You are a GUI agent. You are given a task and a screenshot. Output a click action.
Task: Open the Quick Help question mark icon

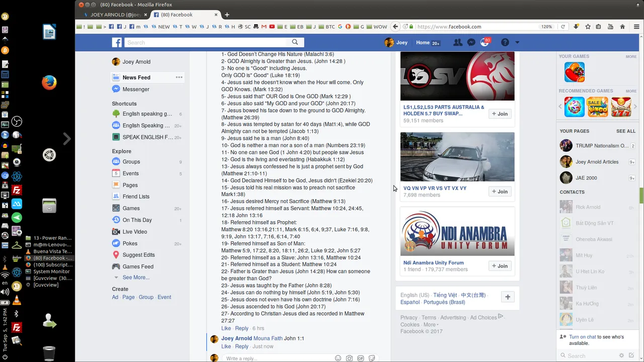[505, 43]
